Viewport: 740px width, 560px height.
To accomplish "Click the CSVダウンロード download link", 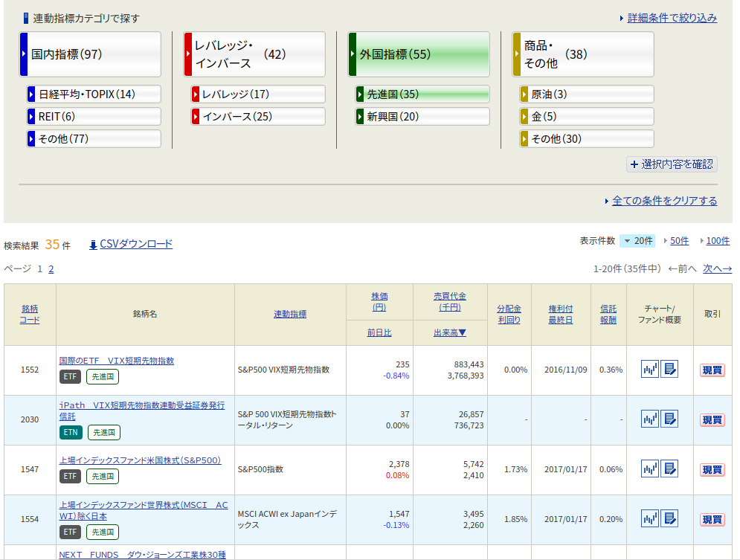I will point(136,244).
